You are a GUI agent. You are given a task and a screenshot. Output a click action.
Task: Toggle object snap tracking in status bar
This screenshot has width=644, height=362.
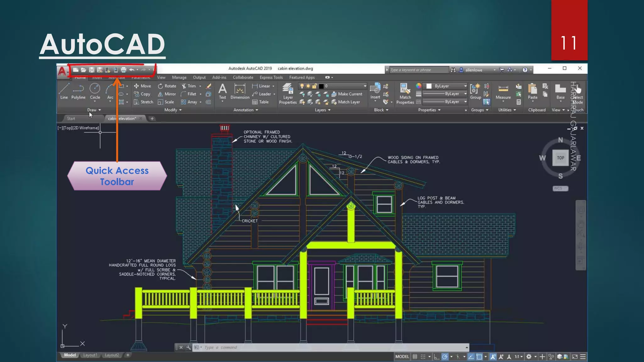471,357
